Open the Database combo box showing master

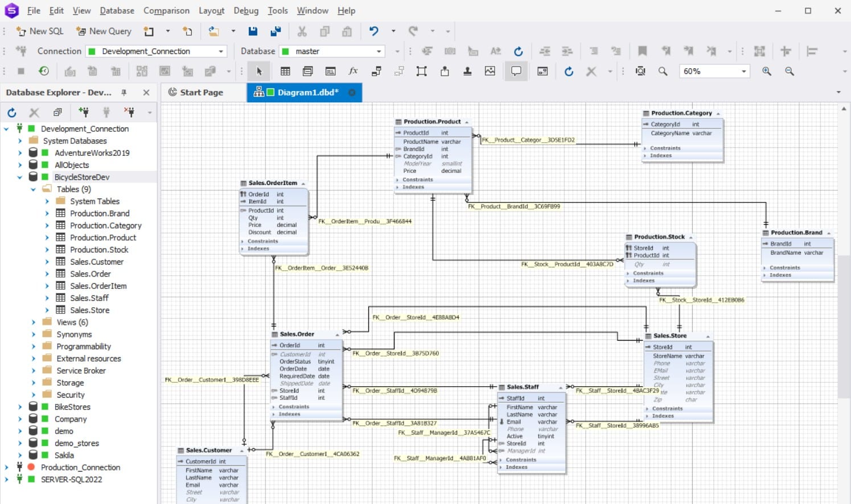(x=332, y=51)
